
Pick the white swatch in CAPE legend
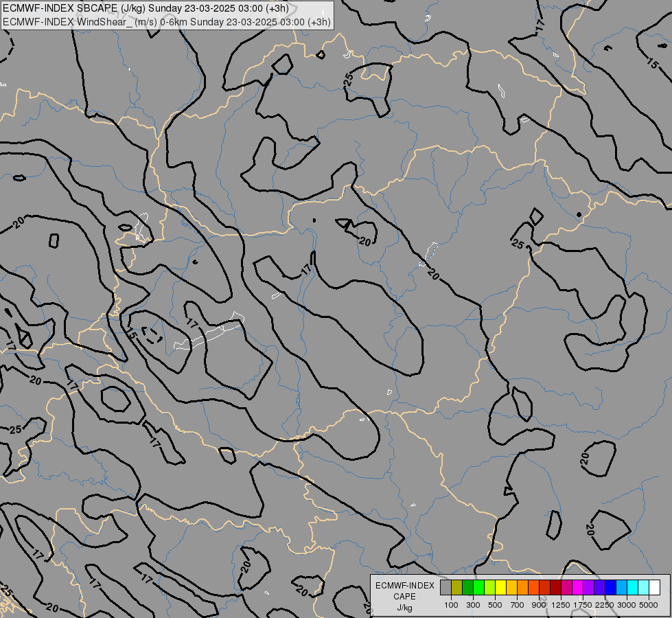click(654, 587)
